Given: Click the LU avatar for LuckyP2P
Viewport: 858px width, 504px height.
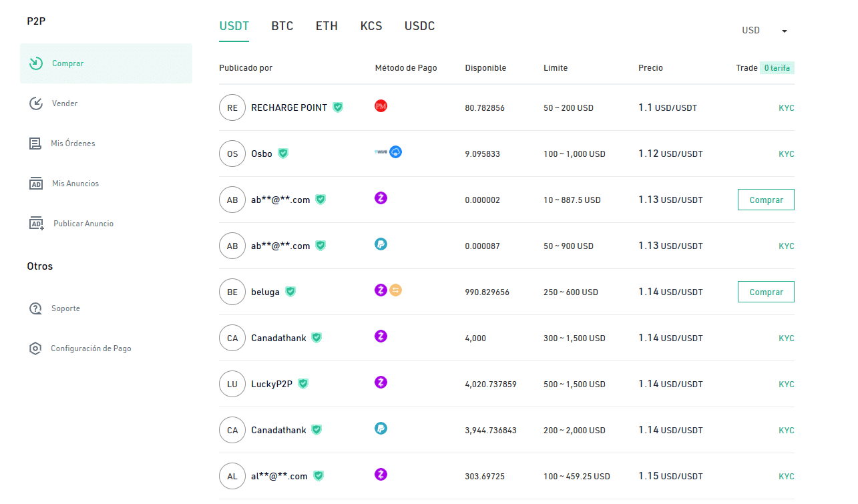Looking at the screenshot, I should [x=232, y=384].
